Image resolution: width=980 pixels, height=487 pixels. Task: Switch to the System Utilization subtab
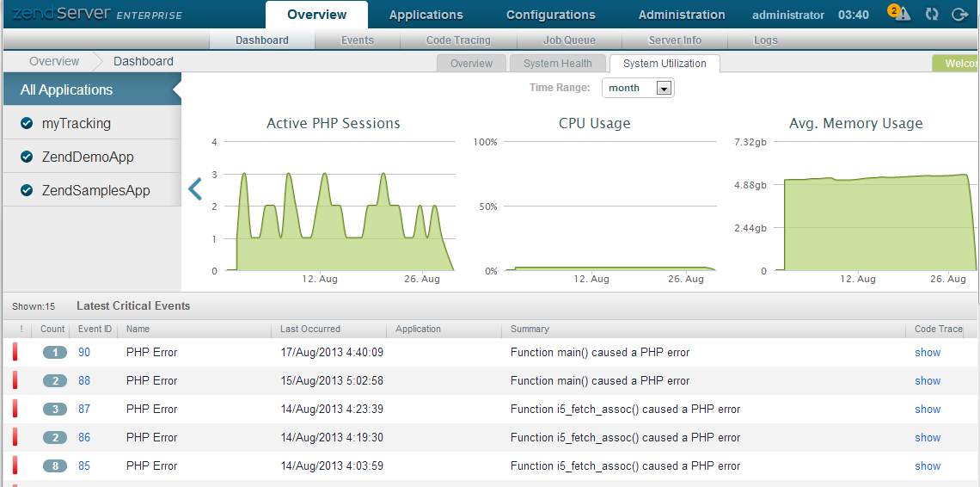tap(665, 63)
